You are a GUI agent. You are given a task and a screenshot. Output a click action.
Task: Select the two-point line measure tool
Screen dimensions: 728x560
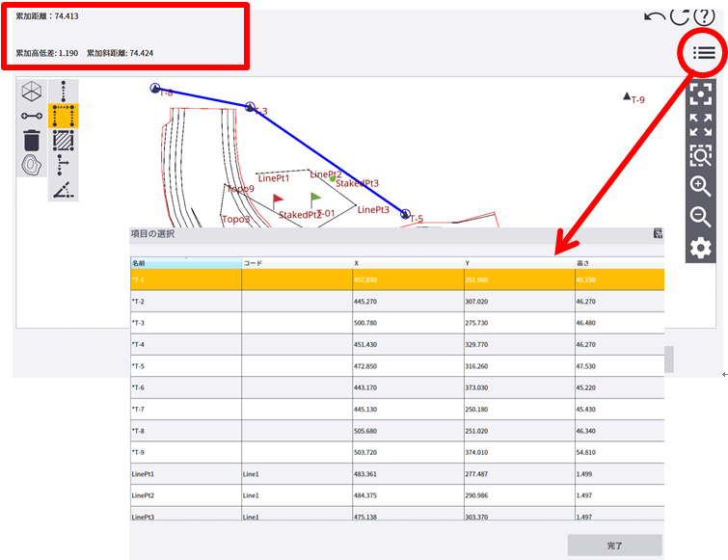click(32, 117)
